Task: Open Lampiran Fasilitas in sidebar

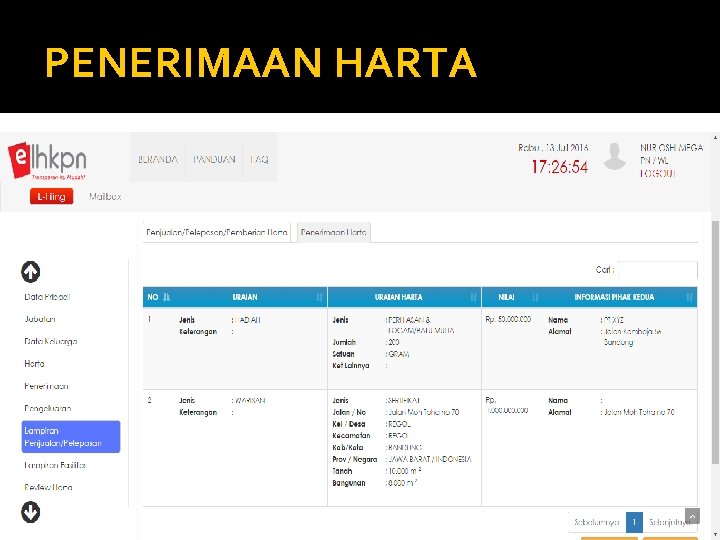Action: point(55,465)
